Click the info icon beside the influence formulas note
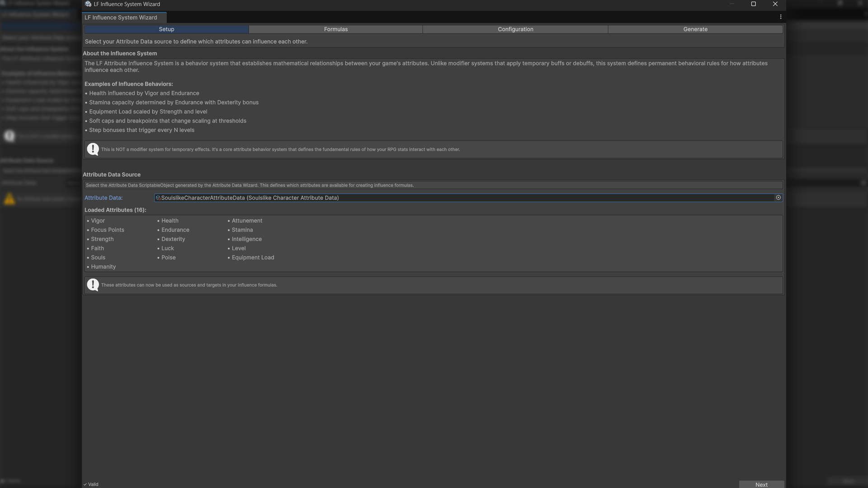The image size is (868, 488). (x=93, y=285)
